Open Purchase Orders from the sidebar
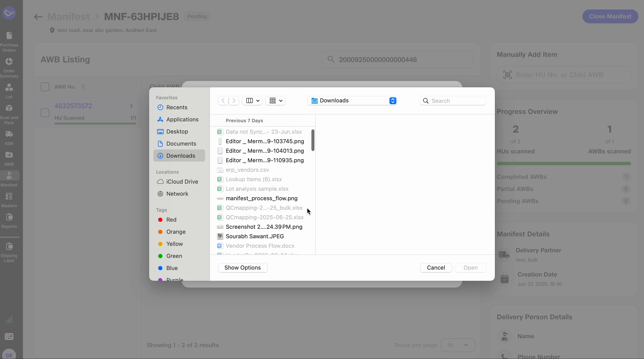644x359 pixels. 9,41
